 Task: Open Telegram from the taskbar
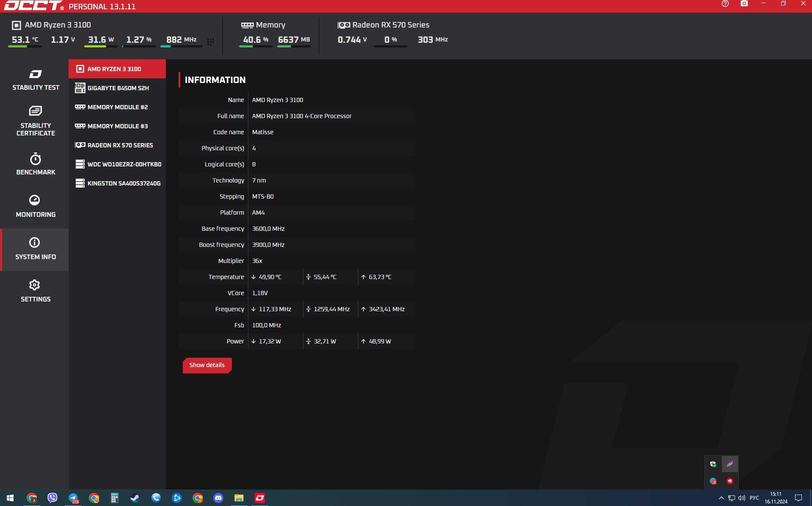point(73,498)
